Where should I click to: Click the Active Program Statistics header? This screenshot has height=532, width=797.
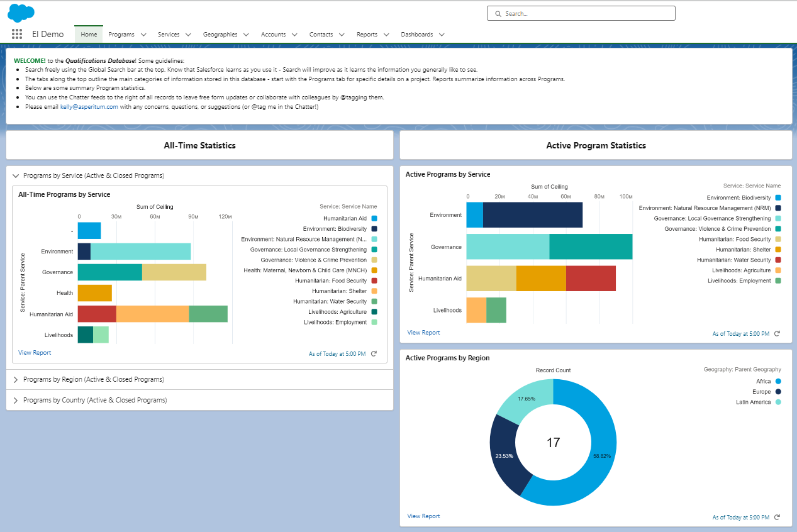(596, 145)
